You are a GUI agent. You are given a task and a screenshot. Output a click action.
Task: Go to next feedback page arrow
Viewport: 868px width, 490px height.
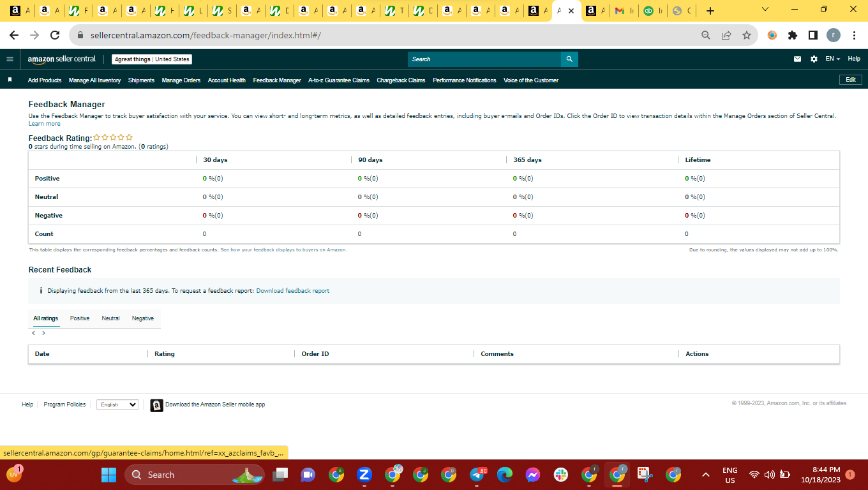pos(43,333)
